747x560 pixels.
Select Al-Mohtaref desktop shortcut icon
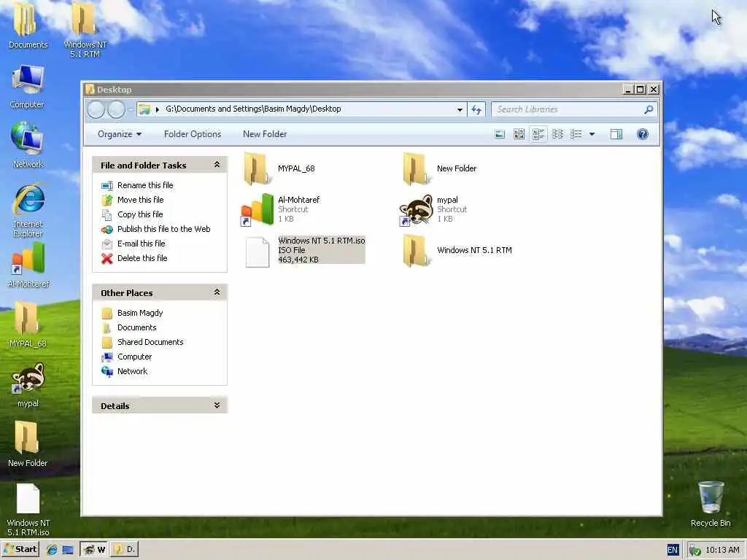click(28, 265)
